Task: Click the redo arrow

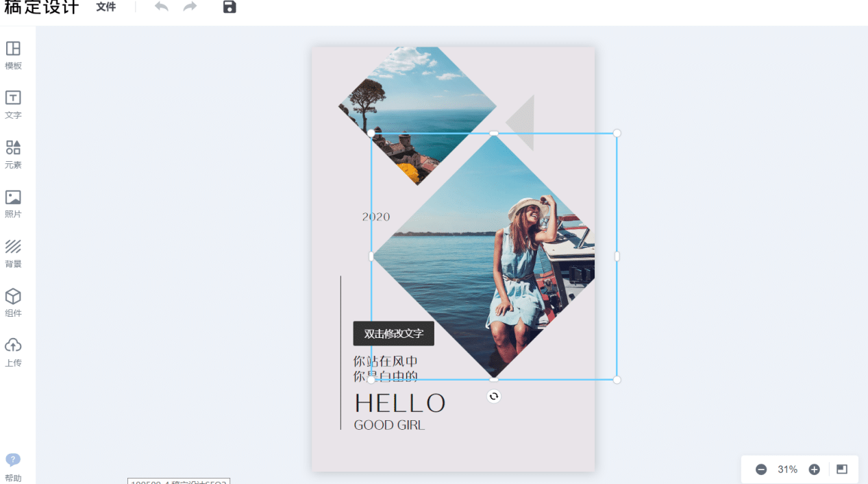Action: [x=190, y=7]
